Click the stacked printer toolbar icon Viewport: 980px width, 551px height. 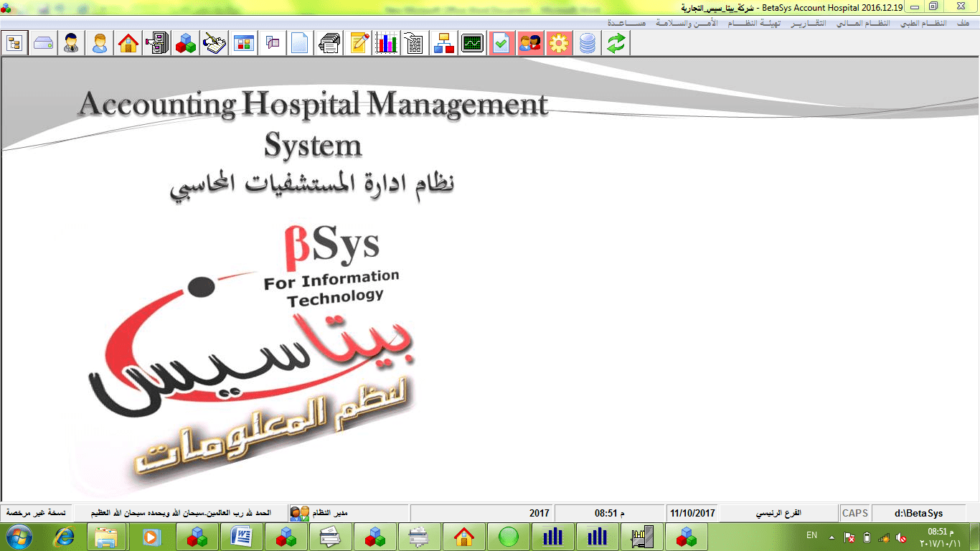(329, 43)
